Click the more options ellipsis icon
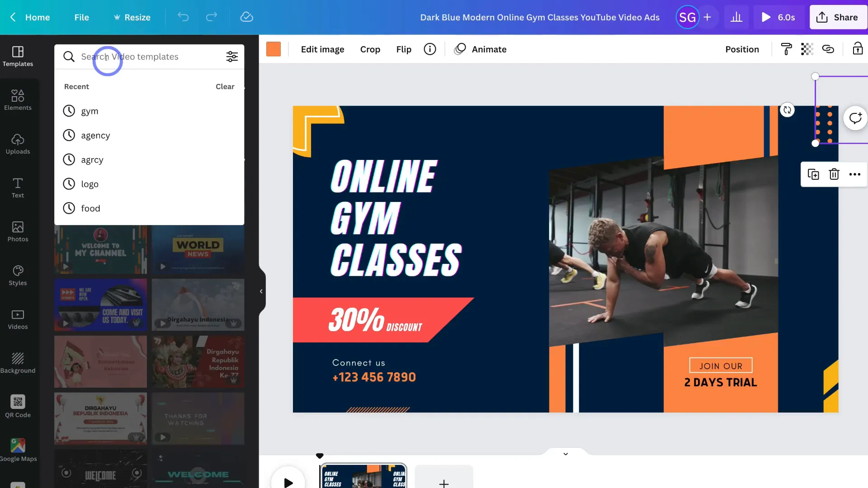The height and width of the screenshot is (488, 868). [855, 174]
